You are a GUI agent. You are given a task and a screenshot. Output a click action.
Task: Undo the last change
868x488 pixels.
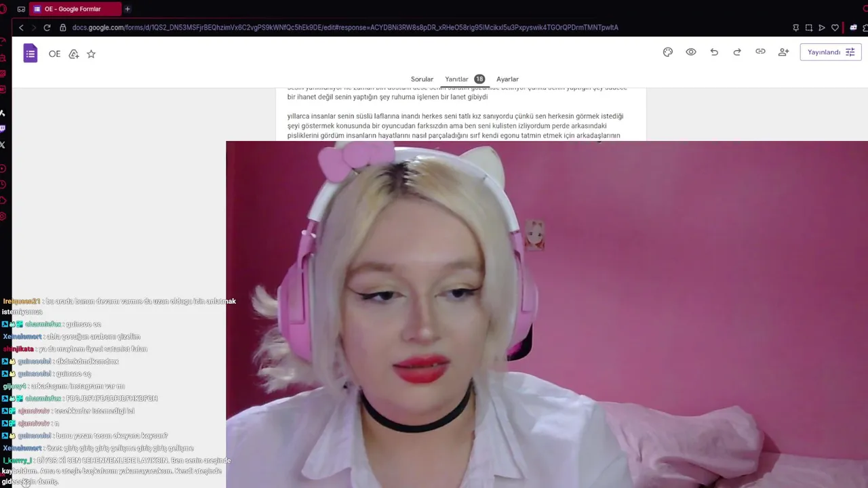click(714, 52)
